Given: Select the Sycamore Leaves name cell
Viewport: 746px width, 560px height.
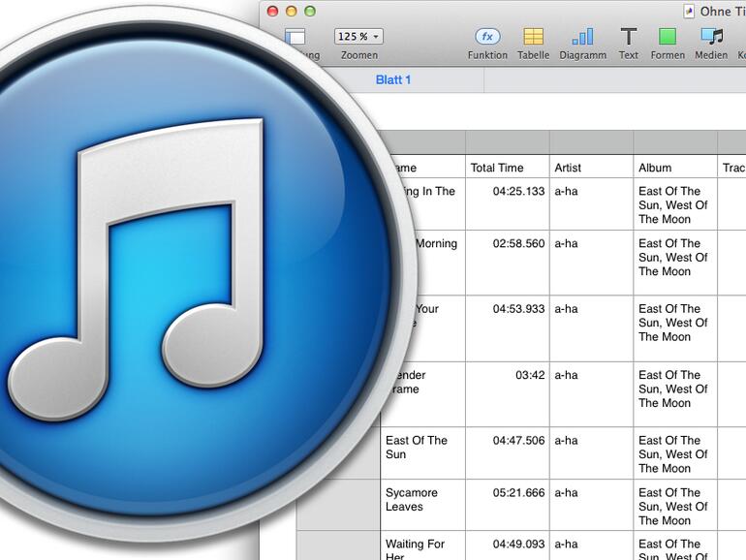Looking at the screenshot, I should tap(423, 506).
